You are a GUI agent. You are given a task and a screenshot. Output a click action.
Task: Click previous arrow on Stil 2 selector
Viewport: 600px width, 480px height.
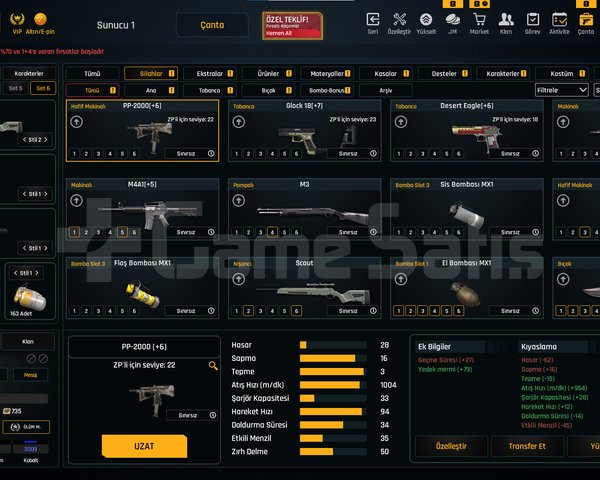(x=24, y=140)
